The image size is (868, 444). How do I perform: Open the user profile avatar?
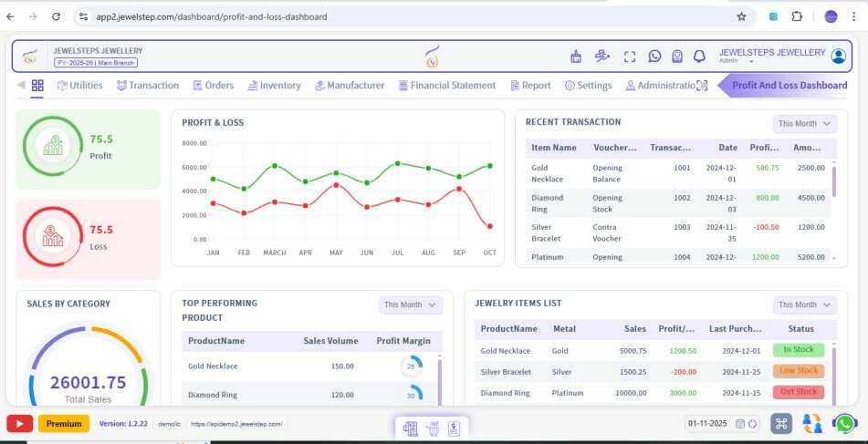tap(838, 56)
